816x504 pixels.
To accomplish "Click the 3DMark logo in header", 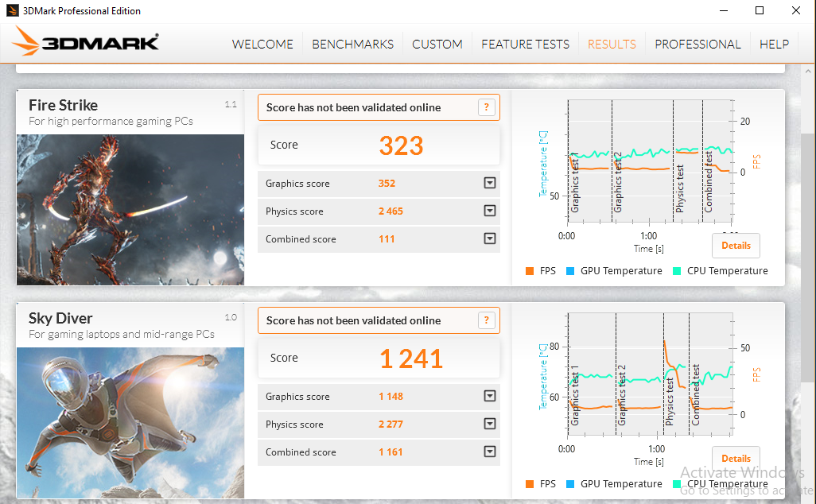I will (85, 41).
